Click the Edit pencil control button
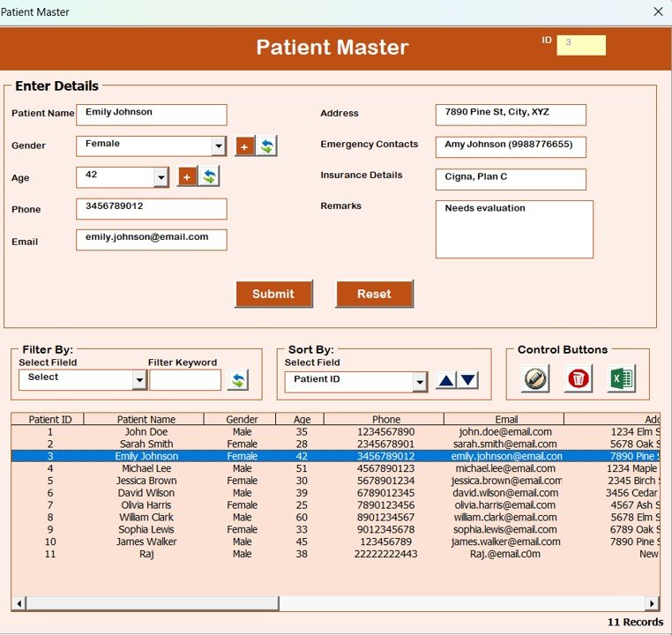 (x=535, y=378)
